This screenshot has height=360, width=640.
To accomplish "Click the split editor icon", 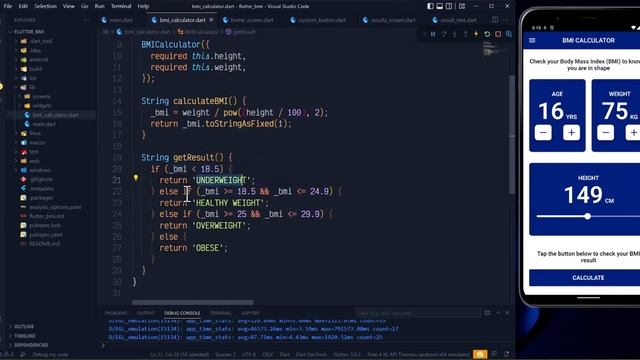I will tap(495, 20).
